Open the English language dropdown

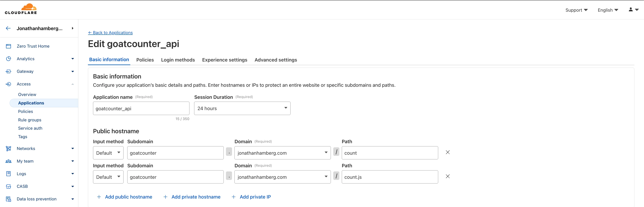(608, 10)
